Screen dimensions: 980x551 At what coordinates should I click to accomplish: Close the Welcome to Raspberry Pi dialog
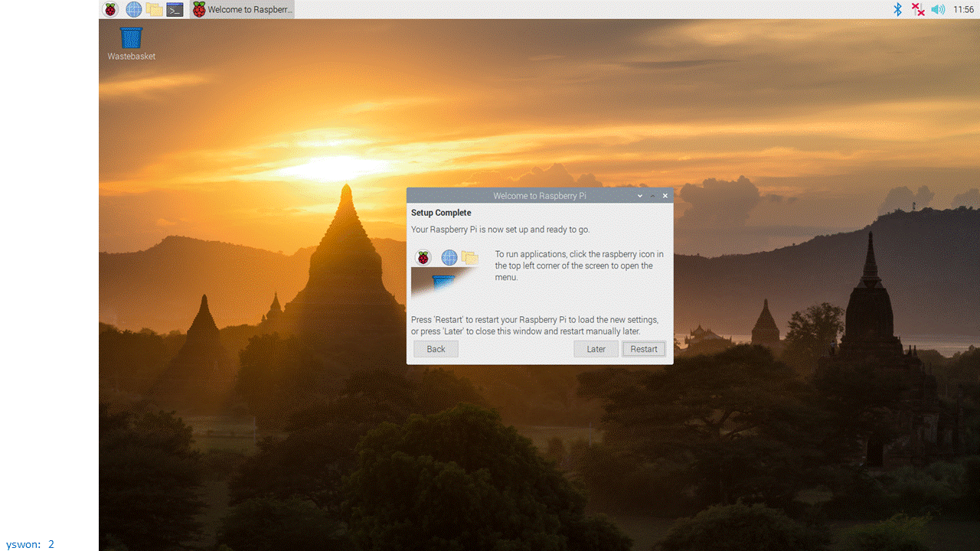(x=665, y=196)
